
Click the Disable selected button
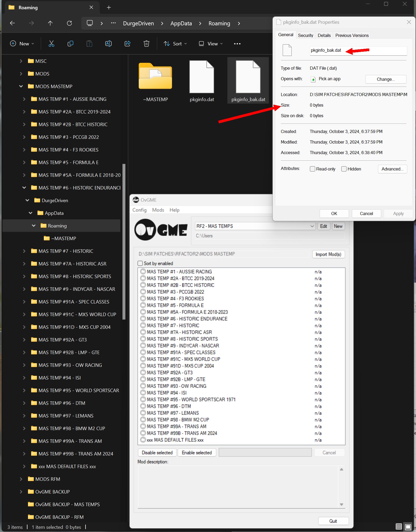click(157, 453)
